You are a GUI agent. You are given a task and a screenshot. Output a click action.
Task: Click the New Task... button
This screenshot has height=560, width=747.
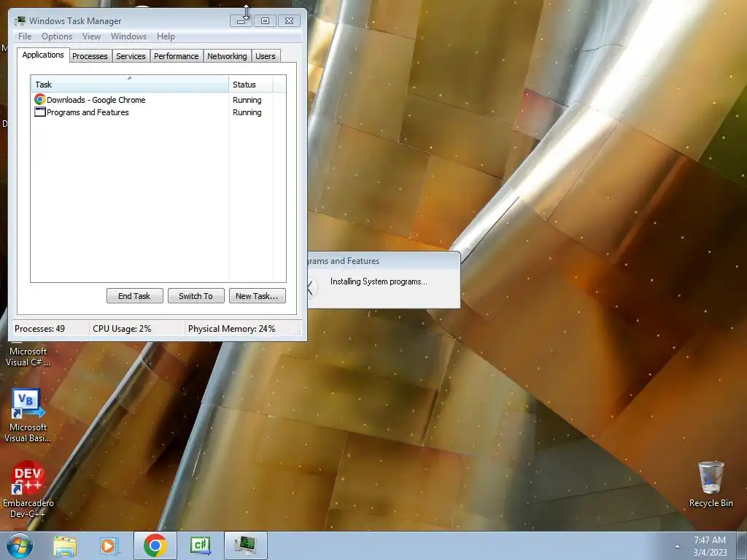click(257, 296)
